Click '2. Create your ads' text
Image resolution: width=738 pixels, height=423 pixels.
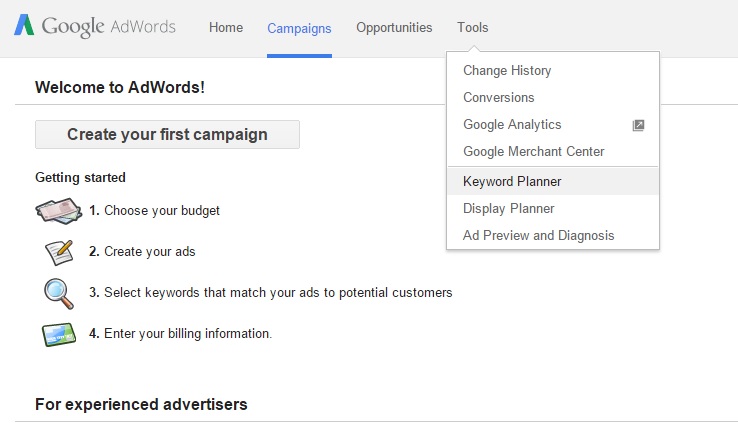coord(142,252)
